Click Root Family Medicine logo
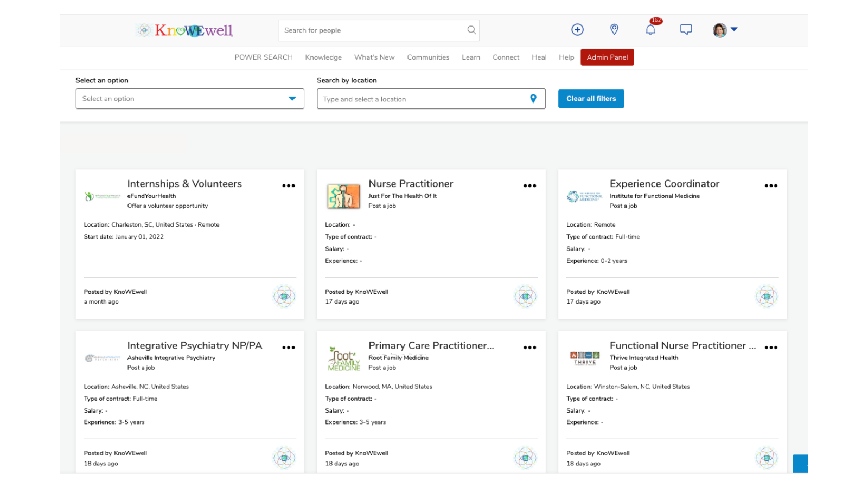The height and width of the screenshot is (488, 868). (x=344, y=358)
